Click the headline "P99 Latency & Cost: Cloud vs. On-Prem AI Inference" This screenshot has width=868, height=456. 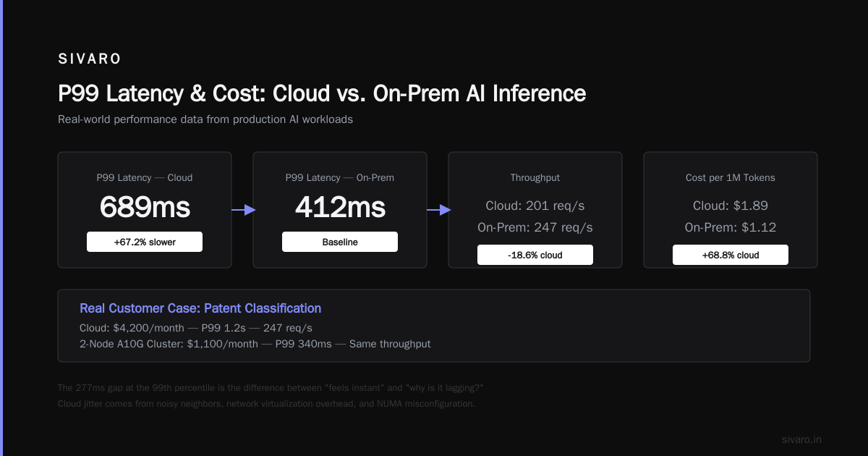[322, 93]
